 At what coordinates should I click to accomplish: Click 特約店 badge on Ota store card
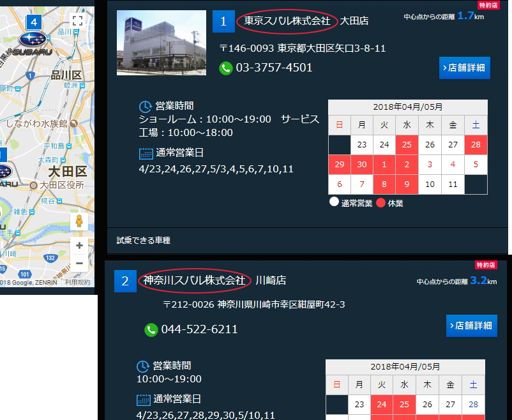(x=488, y=5)
